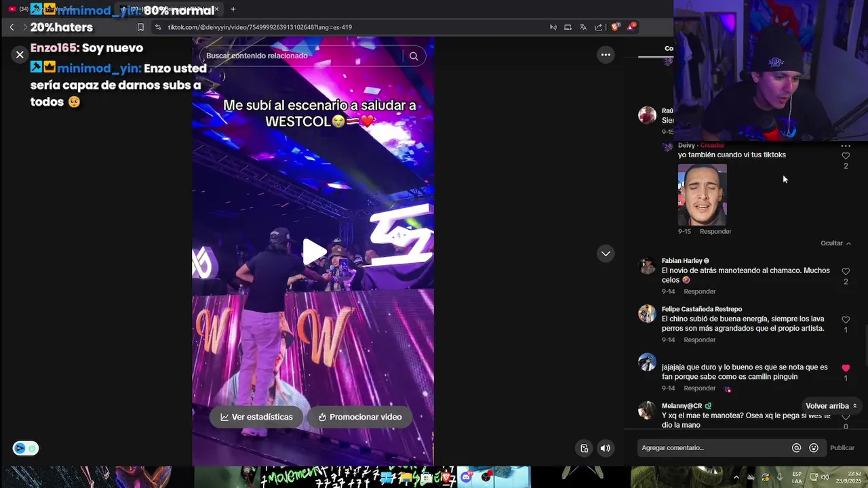868x488 pixels.
Task: Click the cast/picture-in-picture icon in the address bar
Action: [568, 27]
